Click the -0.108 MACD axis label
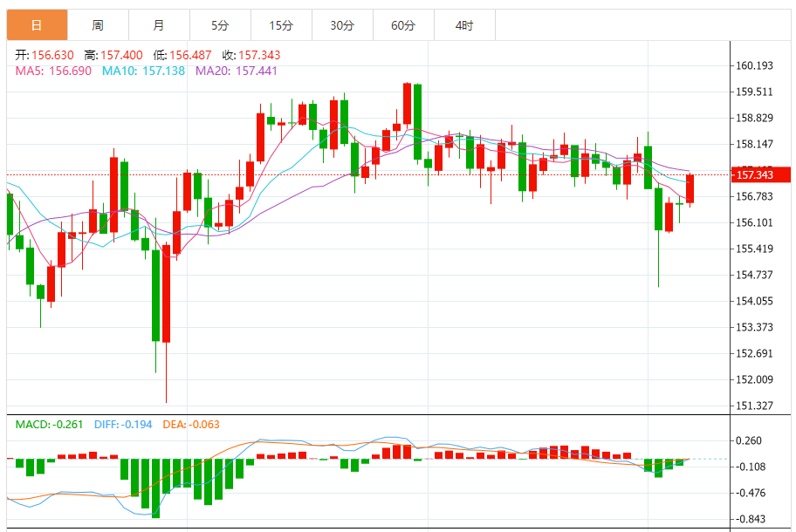Image resolution: width=796 pixels, height=532 pixels. (751, 467)
